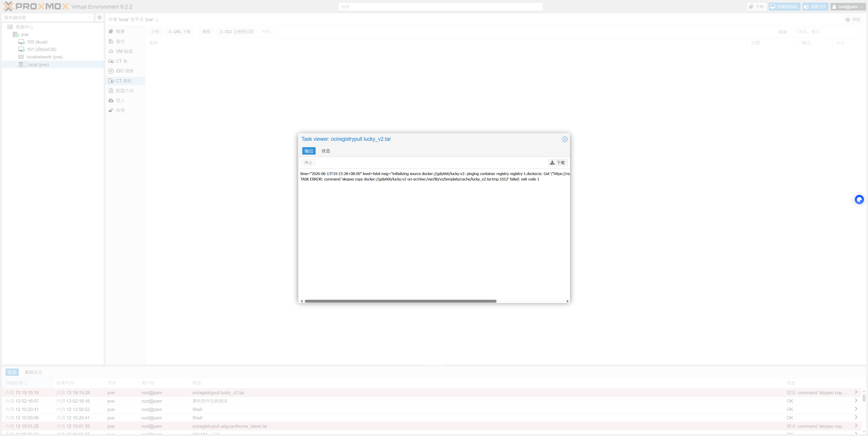Sort task log by 开始时间 column

pyautogui.click(x=28, y=383)
